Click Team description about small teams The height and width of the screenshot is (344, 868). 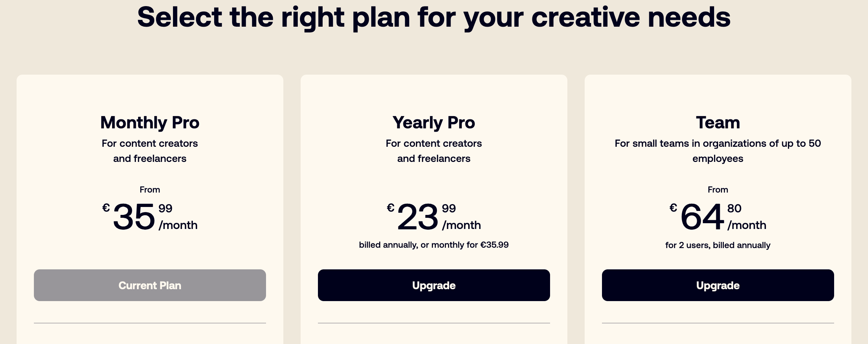[718, 151]
